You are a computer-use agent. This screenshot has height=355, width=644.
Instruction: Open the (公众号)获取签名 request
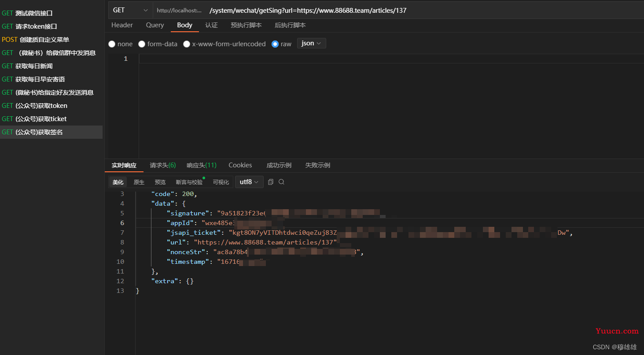tap(51, 132)
